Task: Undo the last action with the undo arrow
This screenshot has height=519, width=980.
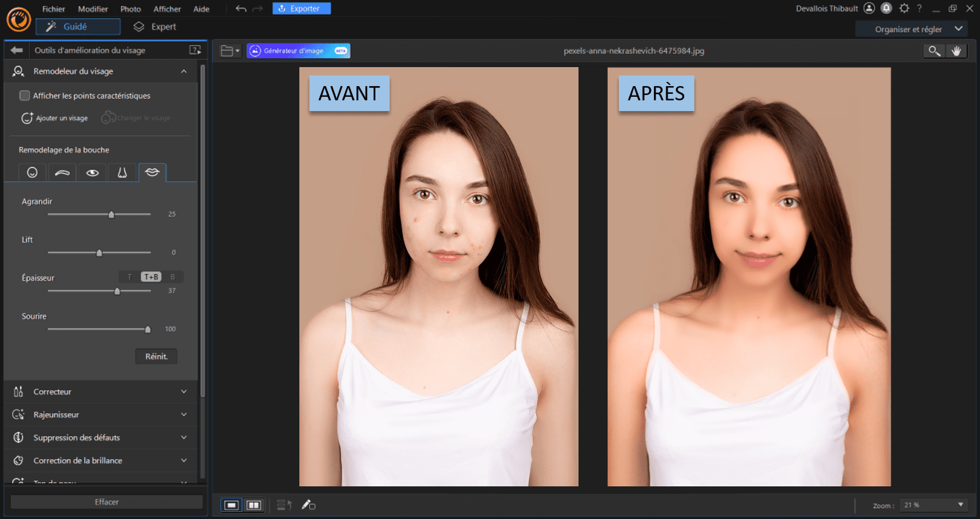Action: [x=241, y=8]
